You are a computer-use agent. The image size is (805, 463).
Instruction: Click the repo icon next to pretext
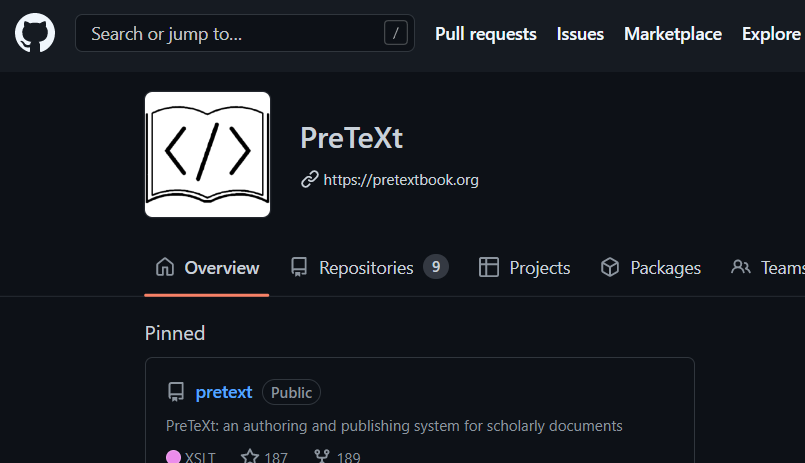coord(176,392)
